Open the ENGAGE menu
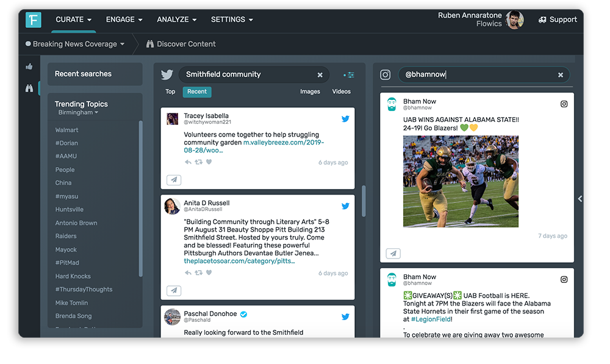The height and width of the screenshot is (364, 610). 124,20
